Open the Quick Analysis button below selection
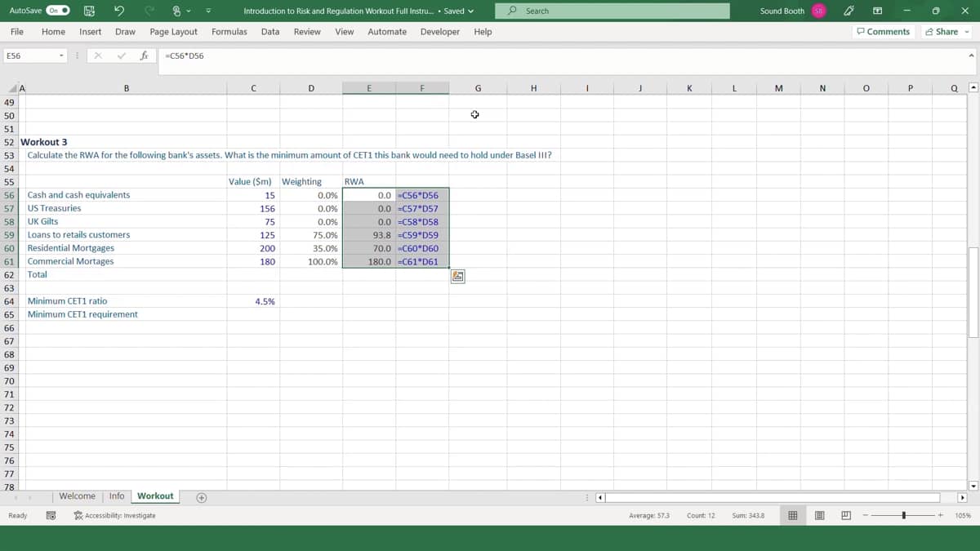Image resolution: width=980 pixels, height=551 pixels. tap(457, 277)
